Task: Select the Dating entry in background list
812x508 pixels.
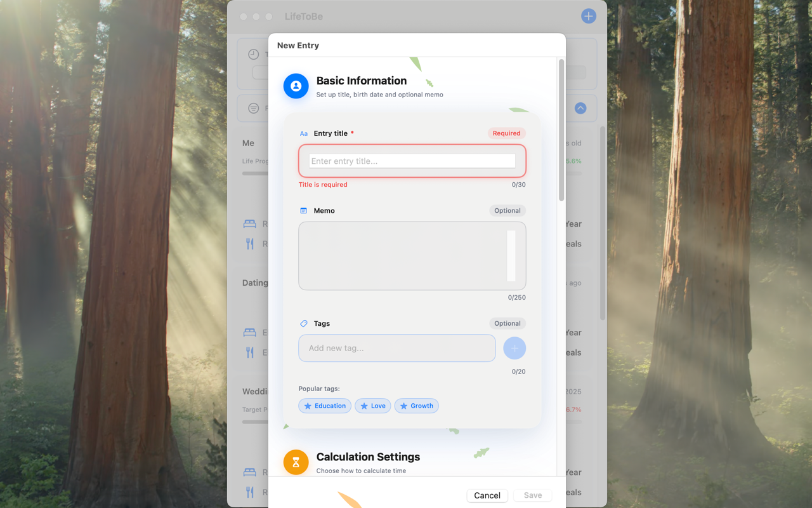Action: pos(255,283)
